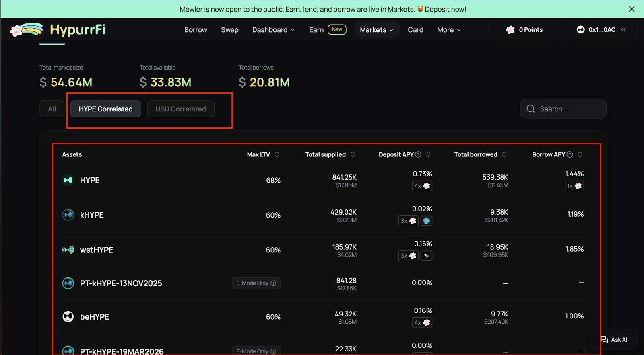Click wstHYPE dark reward icon badge
Screen dimensions: 644x355
[426, 256]
